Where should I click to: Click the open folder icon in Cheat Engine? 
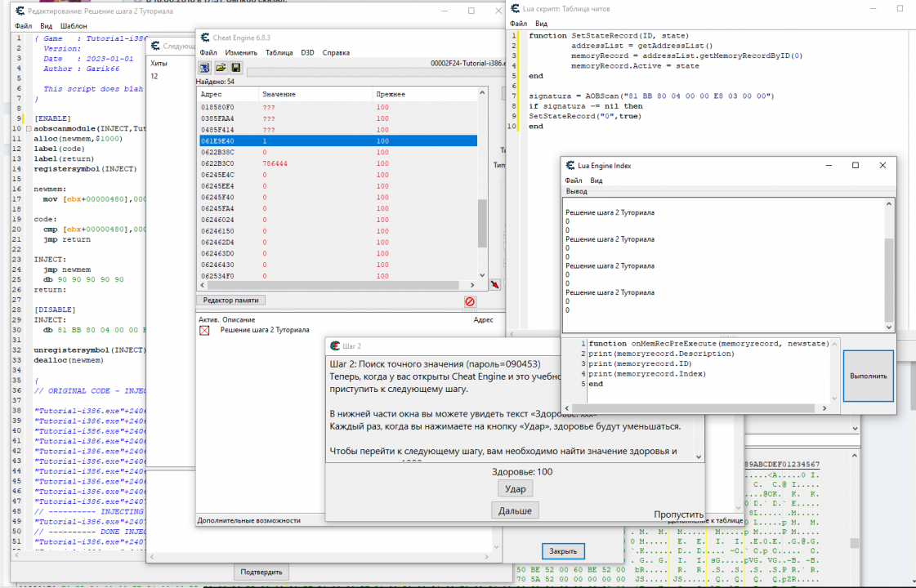[x=220, y=67]
